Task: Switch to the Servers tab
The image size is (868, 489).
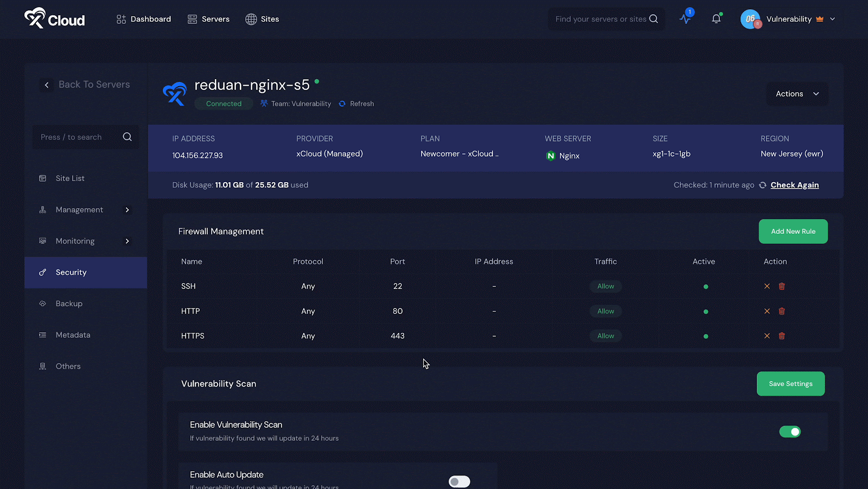Action: point(215,18)
